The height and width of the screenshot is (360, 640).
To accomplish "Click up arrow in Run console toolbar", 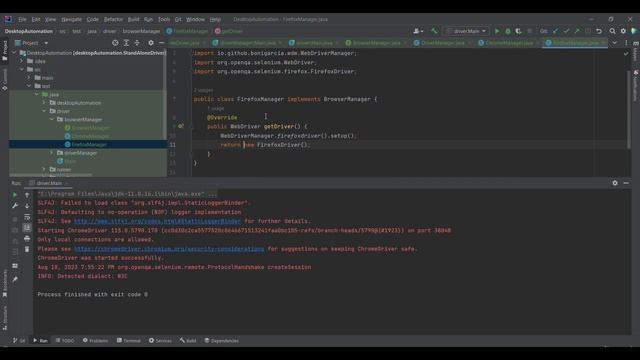I will tap(27, 195).
